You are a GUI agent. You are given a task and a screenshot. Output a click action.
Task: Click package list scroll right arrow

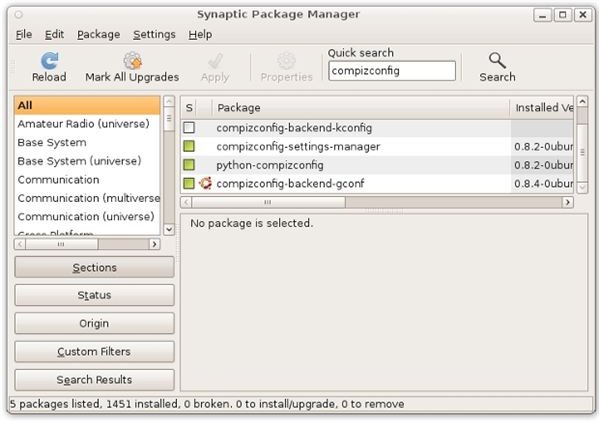tap(567, 202)
